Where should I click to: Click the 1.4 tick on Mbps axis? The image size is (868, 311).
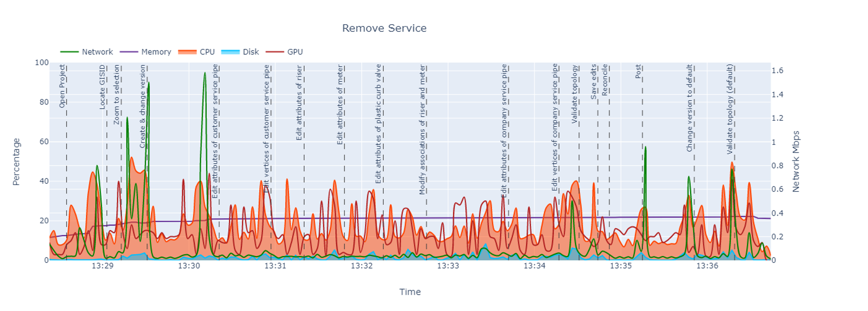778,94
